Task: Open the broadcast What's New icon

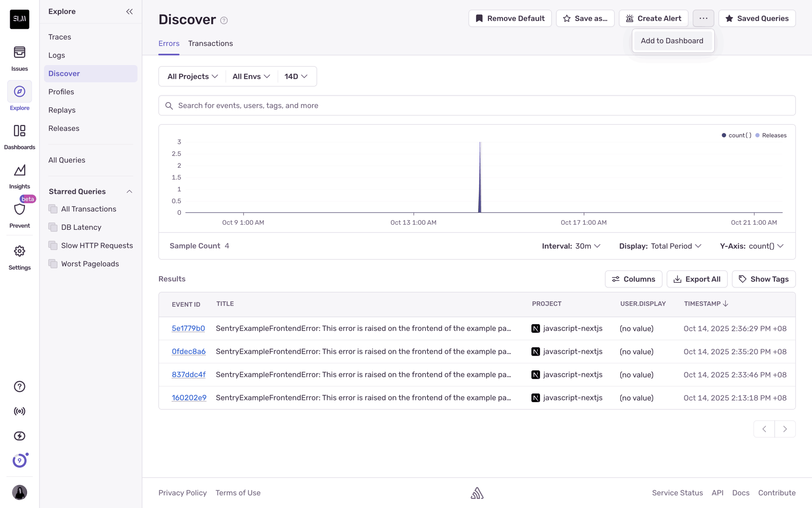Action: click(19, 411)
